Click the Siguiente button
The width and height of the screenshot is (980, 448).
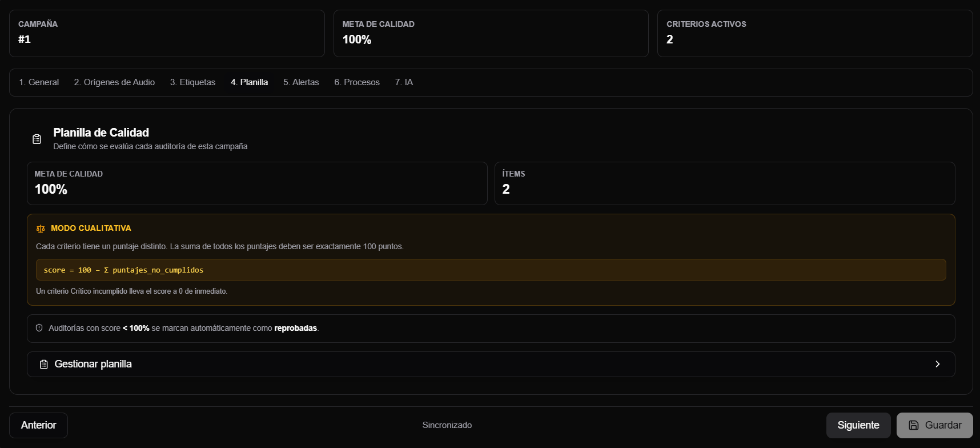[x=858, y=425]
